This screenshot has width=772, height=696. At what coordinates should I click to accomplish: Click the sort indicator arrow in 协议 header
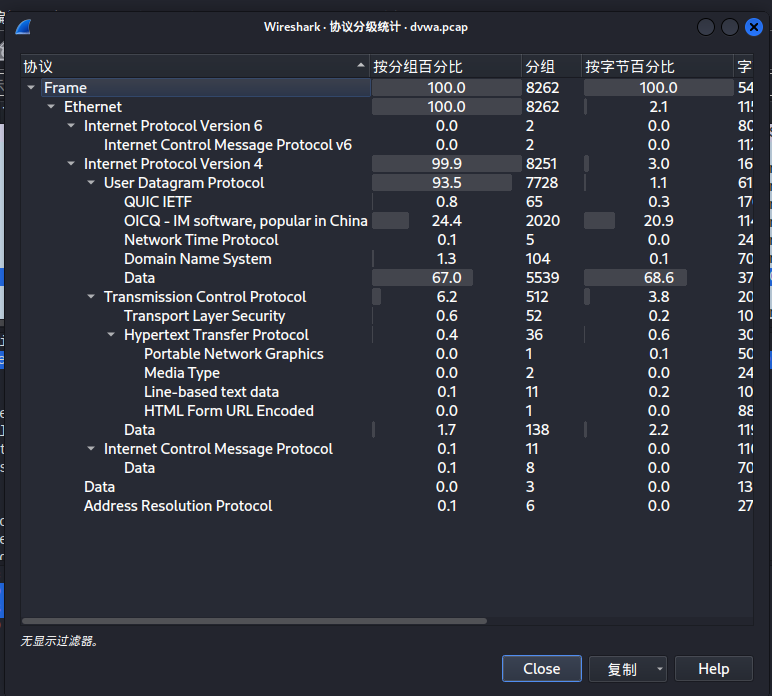pos(361,65)
